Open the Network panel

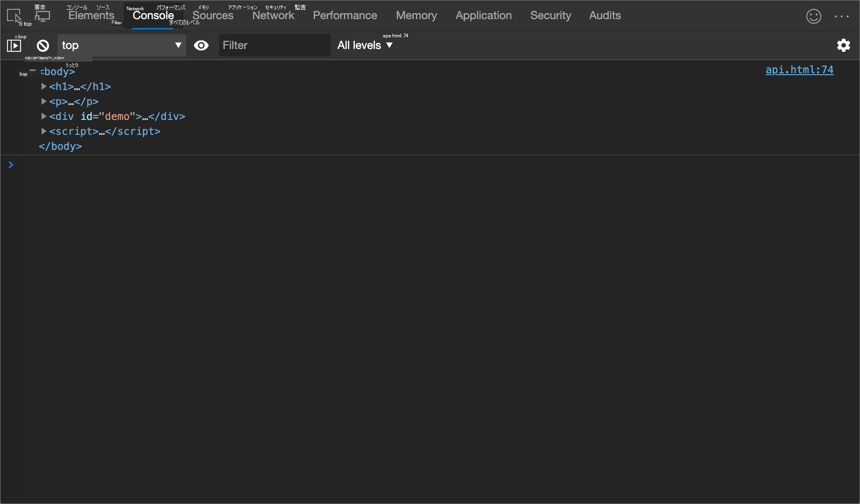273,15
